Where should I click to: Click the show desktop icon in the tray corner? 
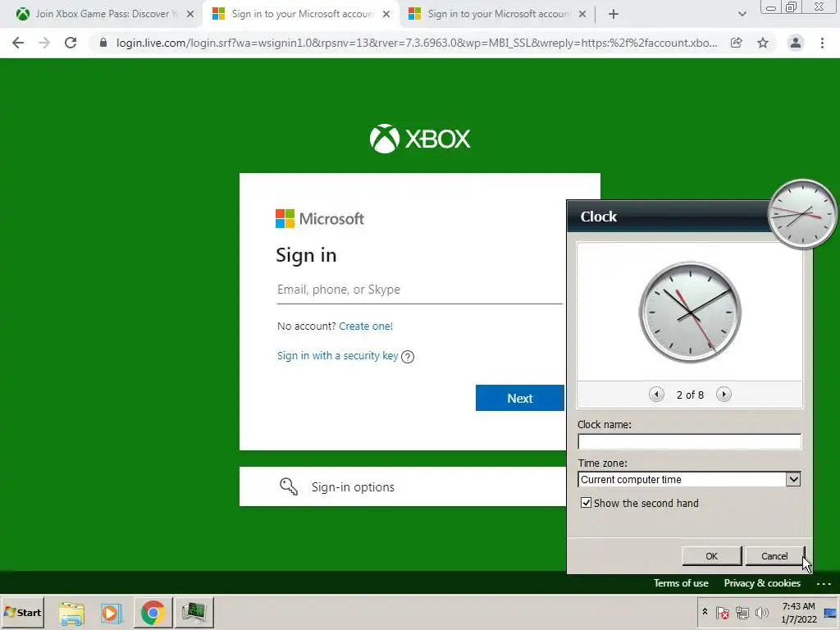[x=830, y=612]
